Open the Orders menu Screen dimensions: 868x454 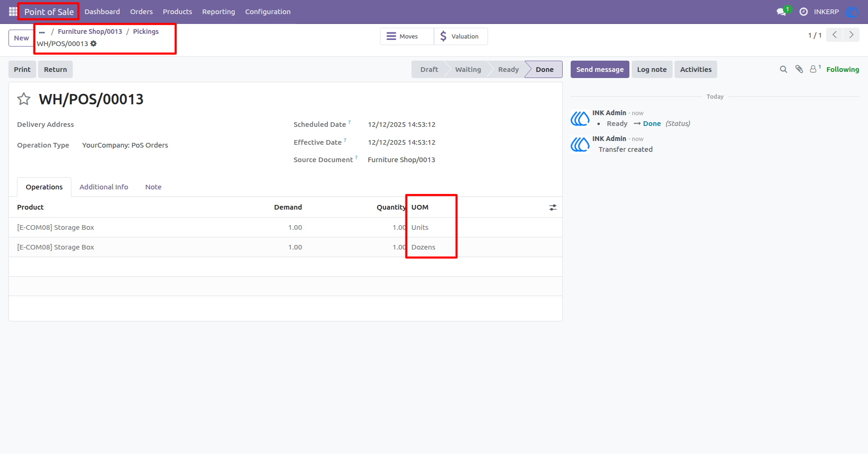[x=141, y=12]
